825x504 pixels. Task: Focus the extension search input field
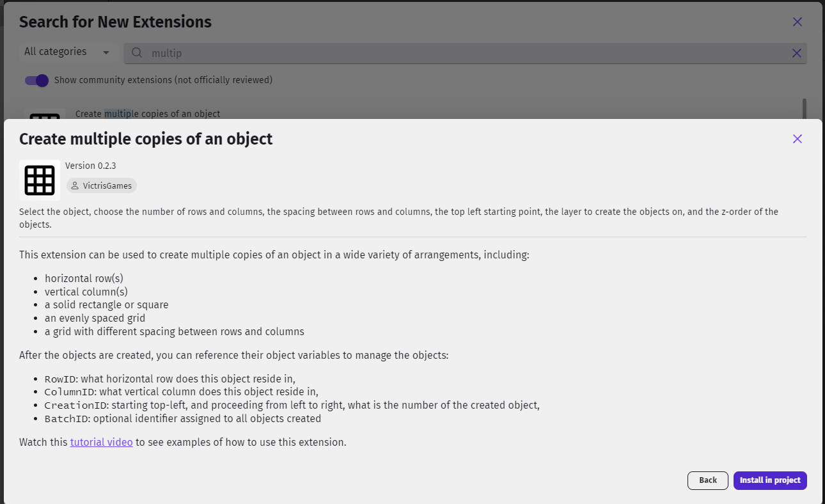[448, 53]
